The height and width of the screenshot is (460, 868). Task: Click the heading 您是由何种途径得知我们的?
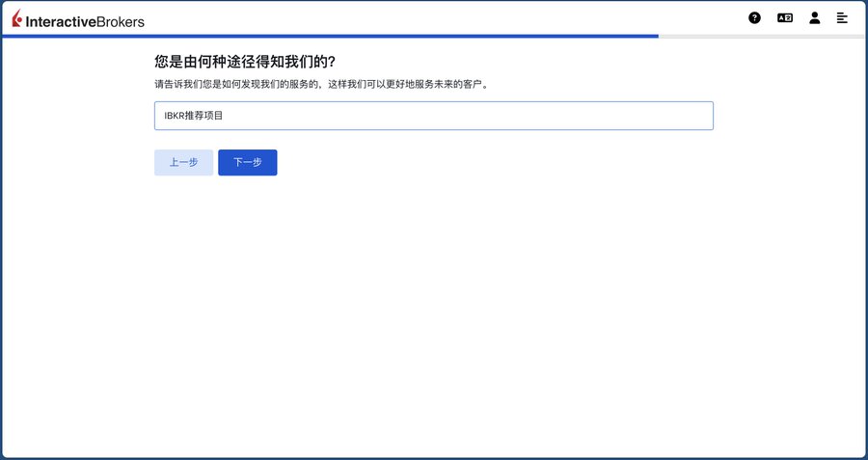(245, 62)
